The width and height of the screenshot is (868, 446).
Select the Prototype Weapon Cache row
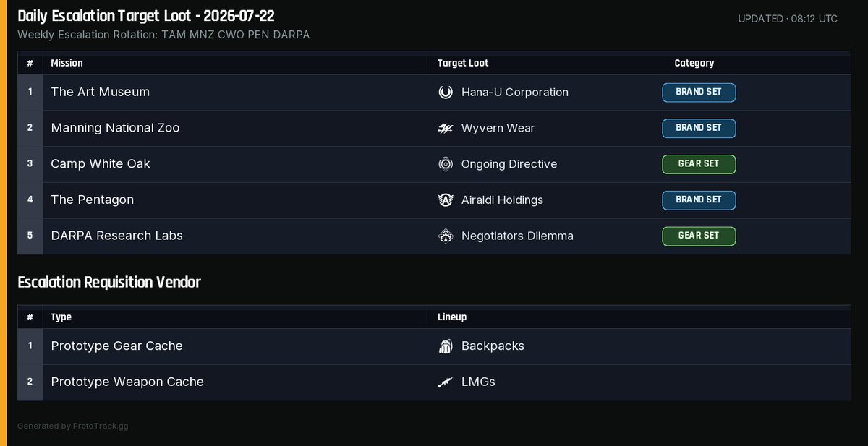[x=434, y=382]
